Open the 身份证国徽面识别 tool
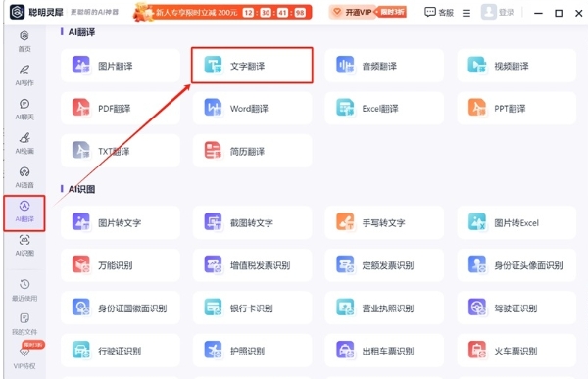 pyautogui.click(x=121, y=308)
